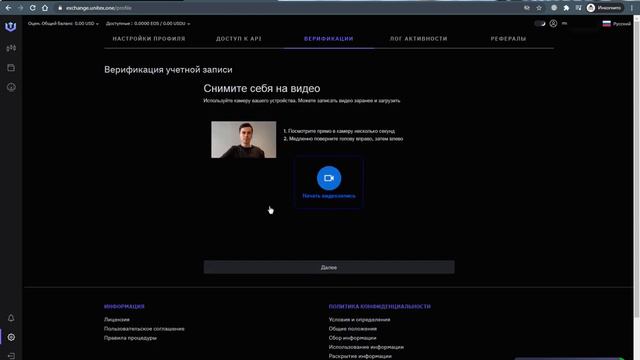Click the crossed-eye icon in the address bar
Screen dimensions: 640x360
(527, 8)
